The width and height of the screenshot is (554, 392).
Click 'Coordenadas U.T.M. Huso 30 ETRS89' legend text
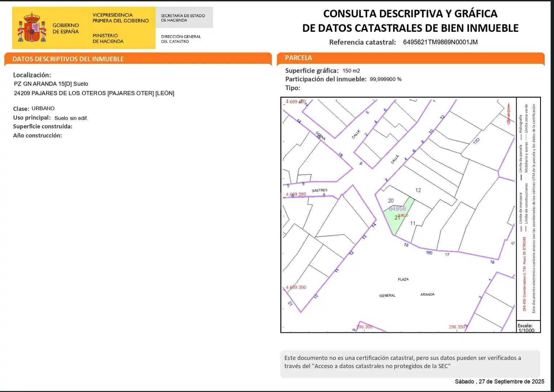tap(524, 274)
